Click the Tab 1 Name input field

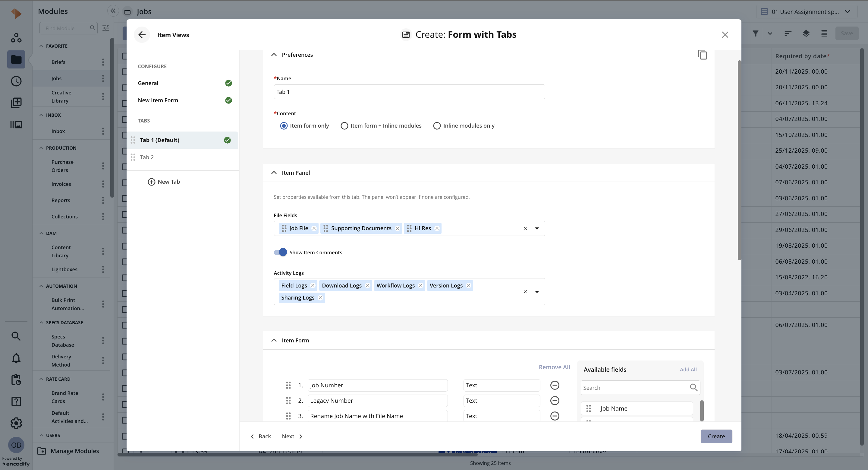409,92
